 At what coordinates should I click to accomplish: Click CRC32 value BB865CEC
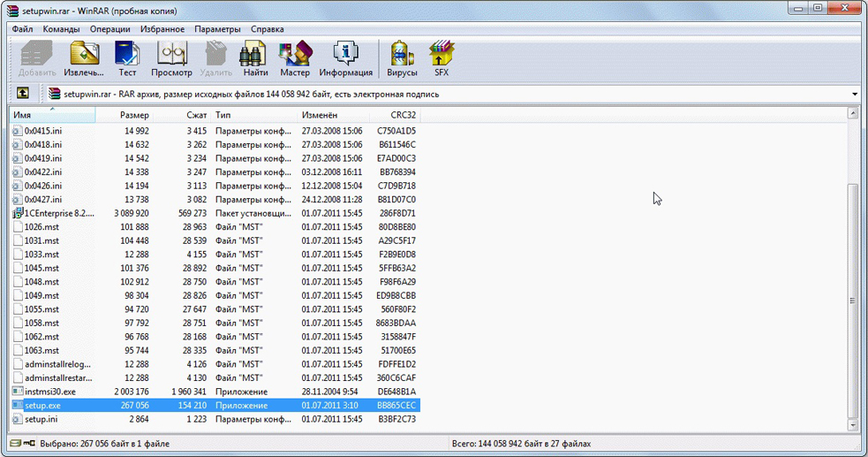click(x=396, y=406)
